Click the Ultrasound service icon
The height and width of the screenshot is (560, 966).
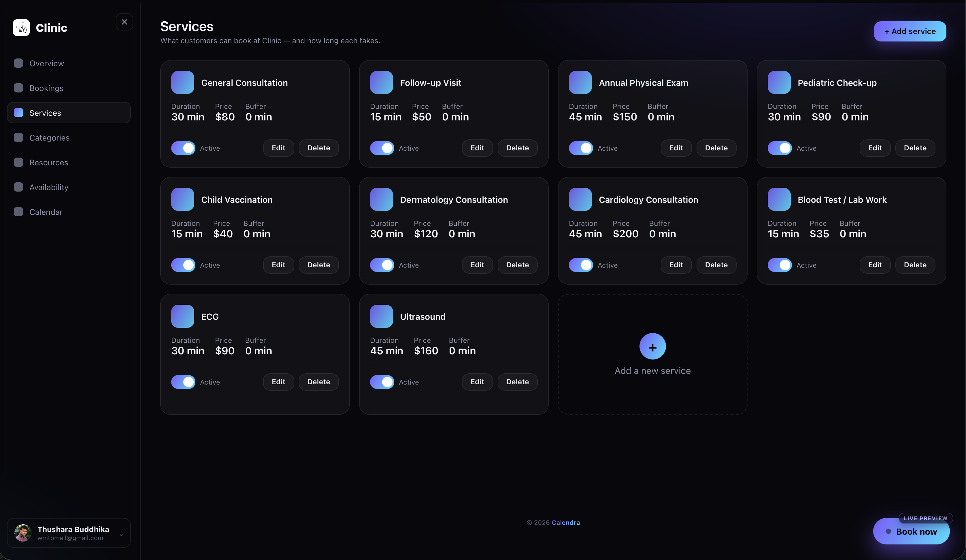(x=382, y=316)
